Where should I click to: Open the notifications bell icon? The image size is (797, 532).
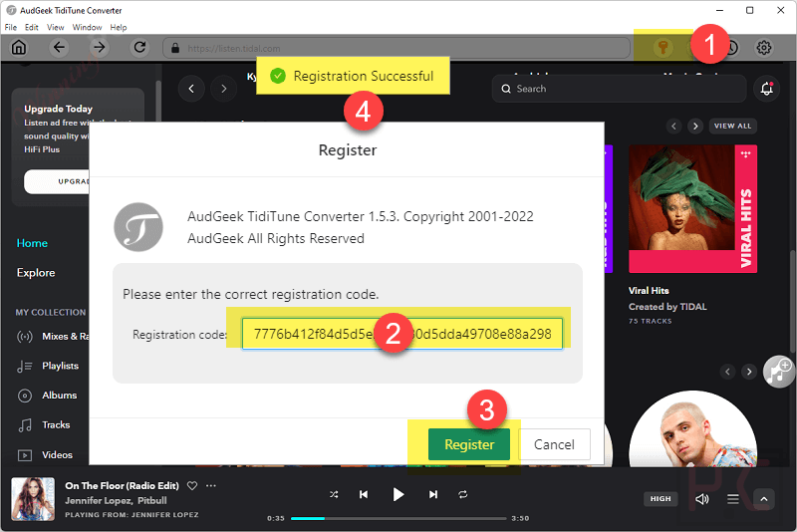coord(766,89)
